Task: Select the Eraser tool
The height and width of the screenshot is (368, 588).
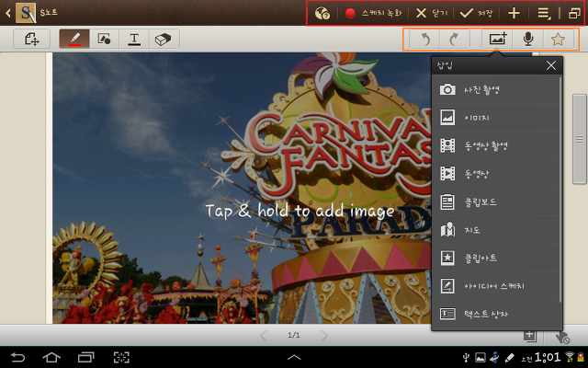Action: [x=164, y=39]
